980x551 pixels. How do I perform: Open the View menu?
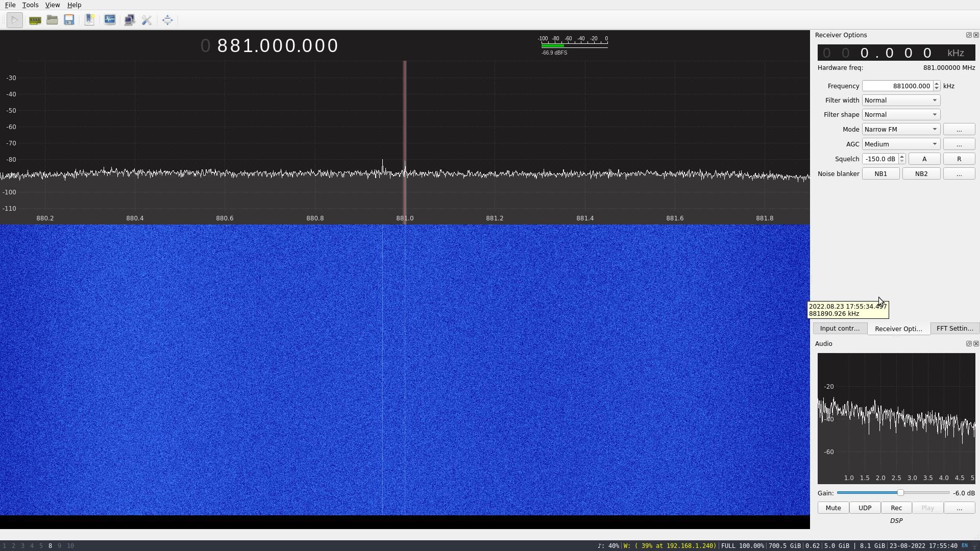[53, 5]
